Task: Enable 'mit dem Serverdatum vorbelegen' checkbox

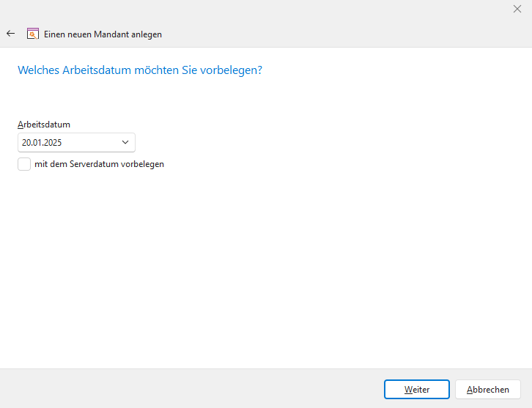Action: pyautogui.click(x=24, y=164)
